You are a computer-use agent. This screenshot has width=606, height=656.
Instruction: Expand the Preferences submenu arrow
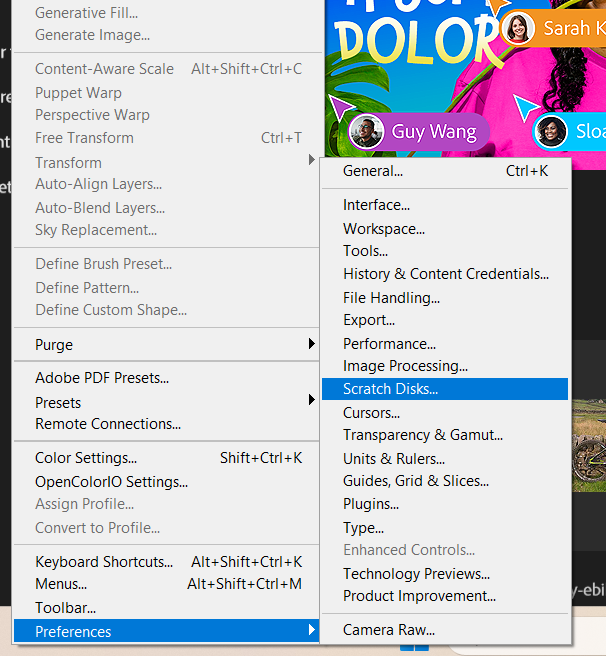click(x=311, y=629)
